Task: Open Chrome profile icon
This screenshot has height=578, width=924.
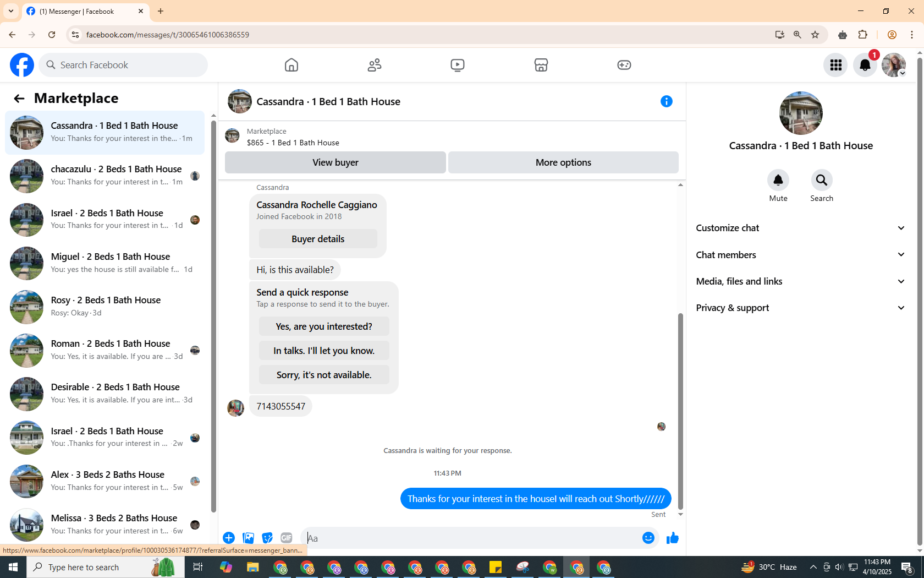Action: click(892, 35)
